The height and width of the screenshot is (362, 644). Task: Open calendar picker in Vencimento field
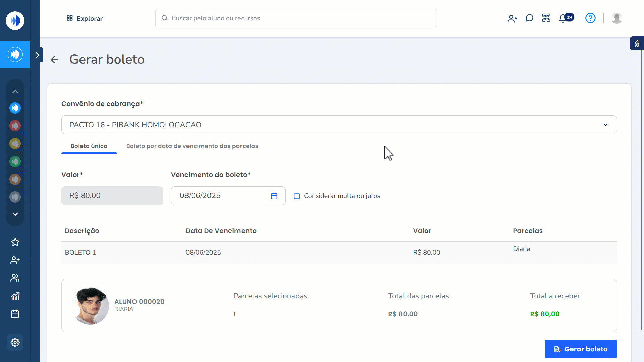274,196
